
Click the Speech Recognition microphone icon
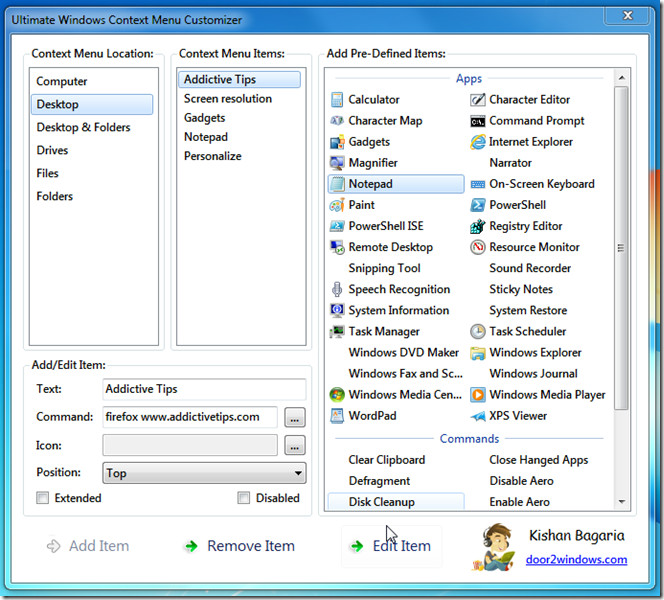[337, 290]
